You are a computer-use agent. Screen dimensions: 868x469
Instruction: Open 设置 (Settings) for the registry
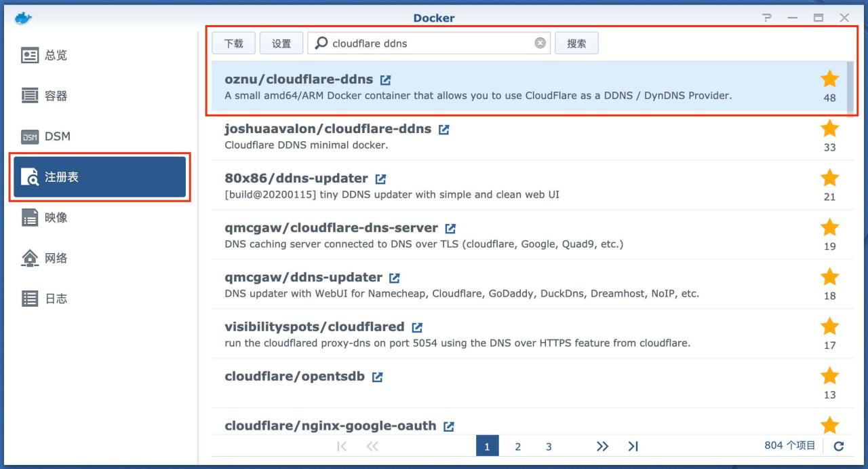point(281,43)
